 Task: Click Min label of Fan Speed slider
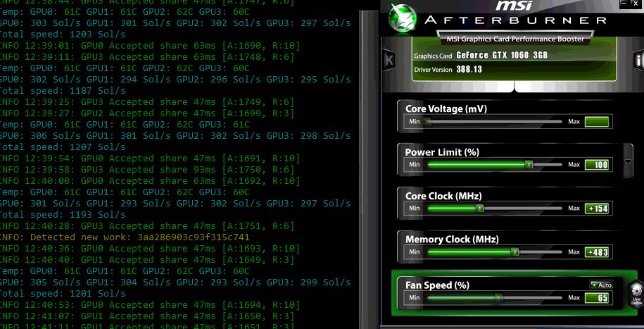pos(414,297)
